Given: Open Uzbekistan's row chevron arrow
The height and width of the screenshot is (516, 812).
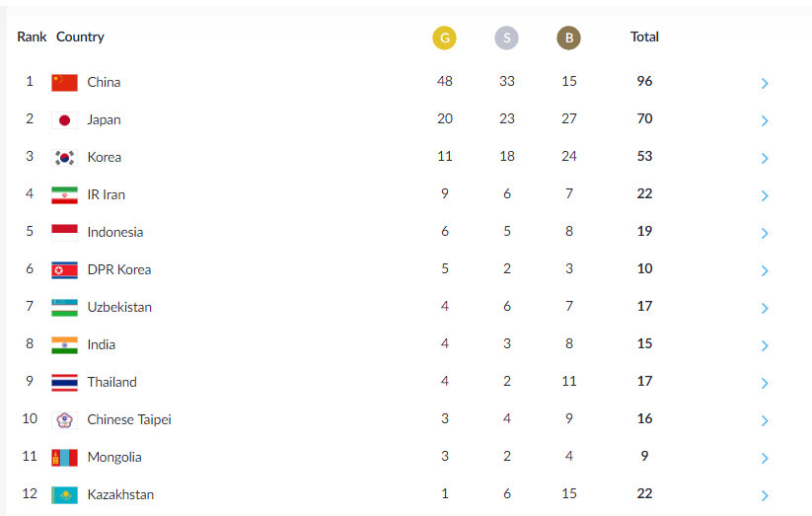Looking at the screenshot, I should click(x=765, y=308).
